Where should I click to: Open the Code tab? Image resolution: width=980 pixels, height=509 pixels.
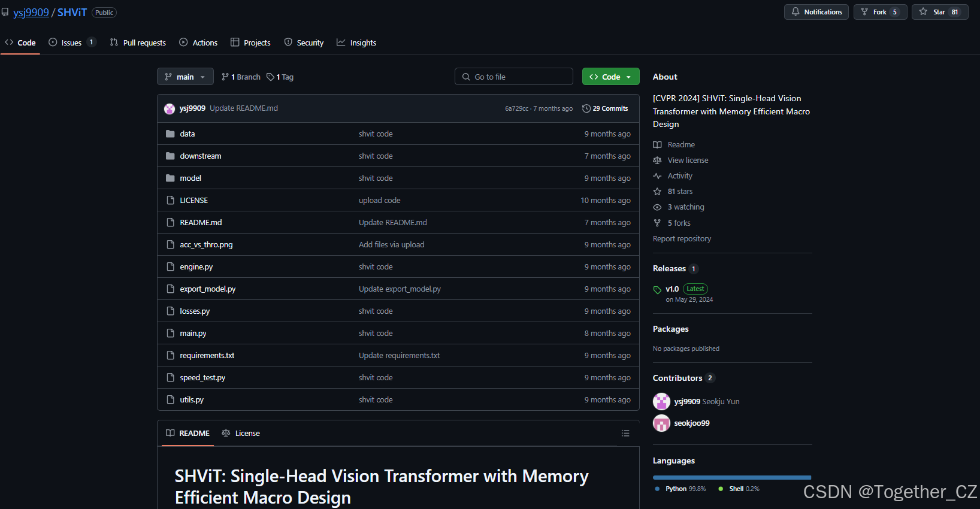click(x=20, y=43)
